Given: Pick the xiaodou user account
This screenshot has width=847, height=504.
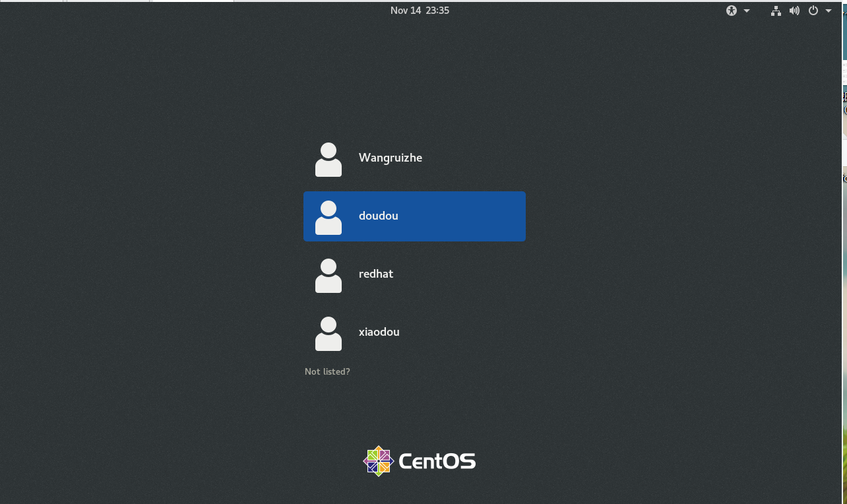Looking at the screenshot, I should (x=414, y=332).
